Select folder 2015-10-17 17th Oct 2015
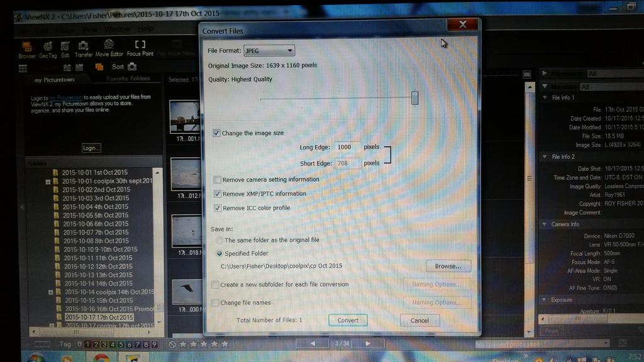The height and width of the screenshot is (362, 644). point(99,317)
